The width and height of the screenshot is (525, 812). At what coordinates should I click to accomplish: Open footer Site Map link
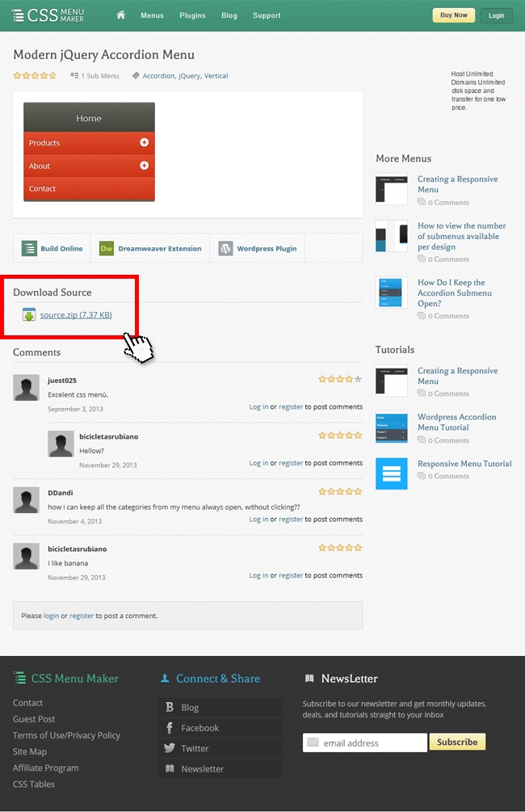(30, 751)
